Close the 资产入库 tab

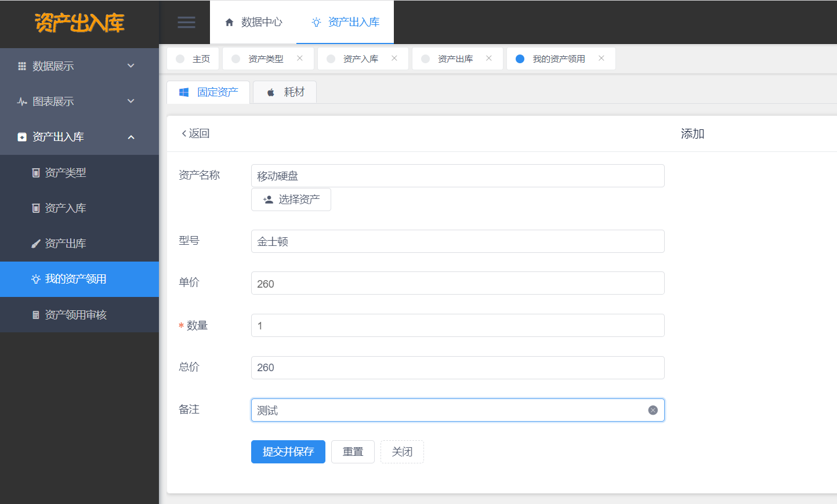394,58
